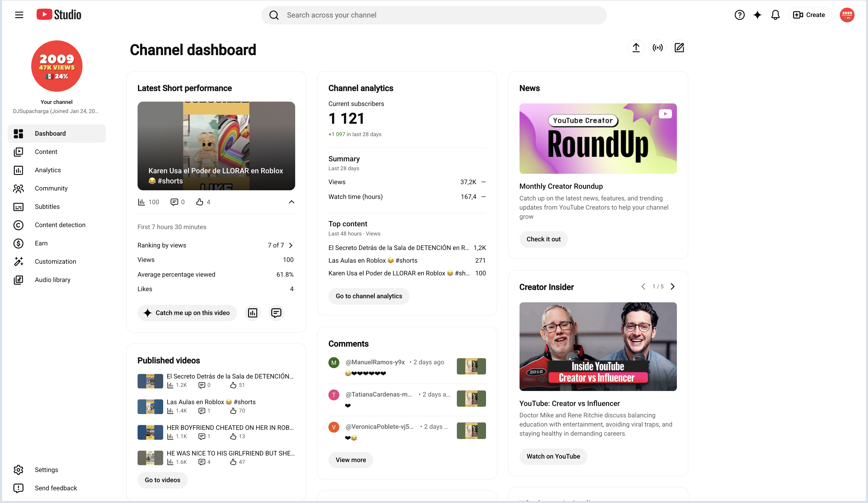The height and width of the screenshot is (503, 868).
Task: Click Watch on YouTube button
Action: point(553,457)
